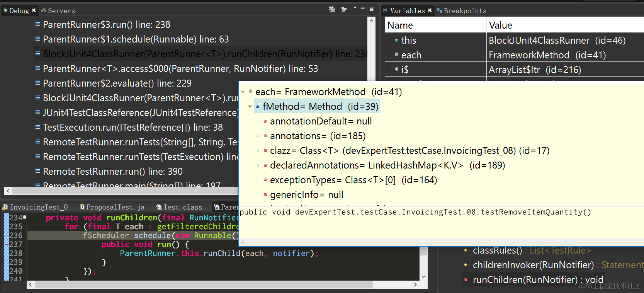The width and height of the screenshot is (644, 293).
Task: Click the Debug view layout icon
Action: [x=344, y=9]
